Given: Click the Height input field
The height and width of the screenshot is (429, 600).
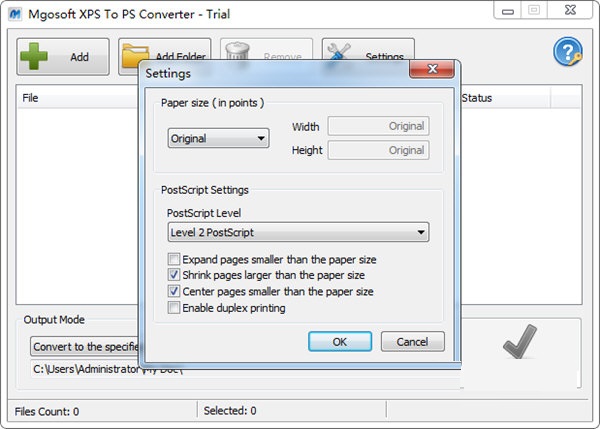Looking at the screenshot, I should click(x=378, y=150).
